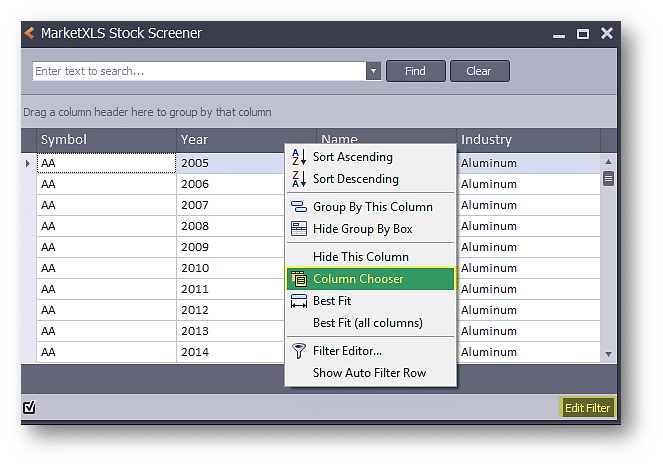Select the Year cell '2014'
Screen dimensions: 663x467
pos(230,352)
